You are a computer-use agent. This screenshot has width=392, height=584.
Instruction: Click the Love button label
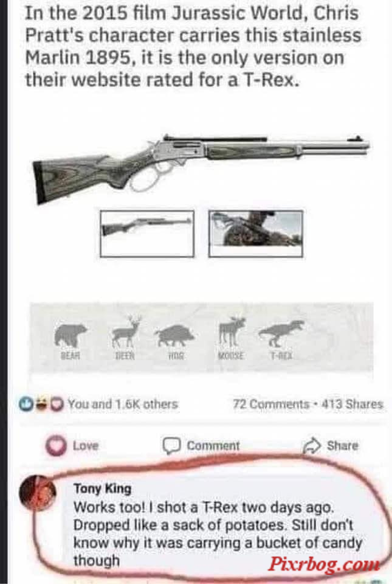pyautogui.click(x=86, y=445)
